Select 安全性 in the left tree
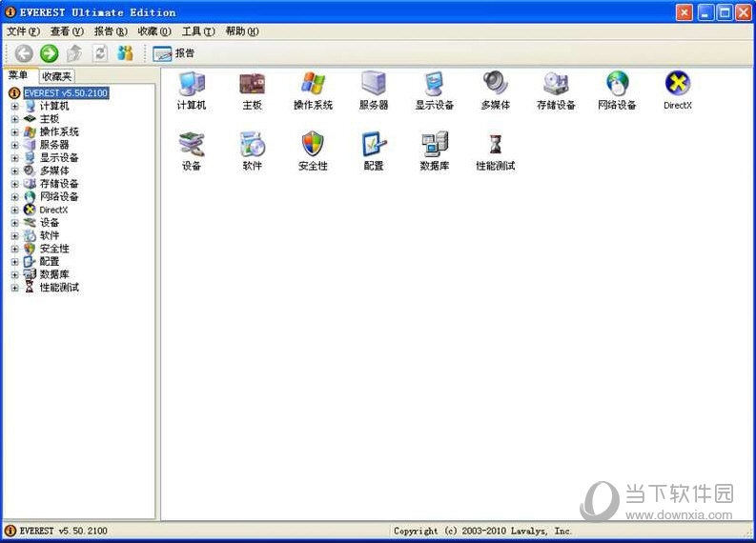756x543 pixels. point(54,249)
